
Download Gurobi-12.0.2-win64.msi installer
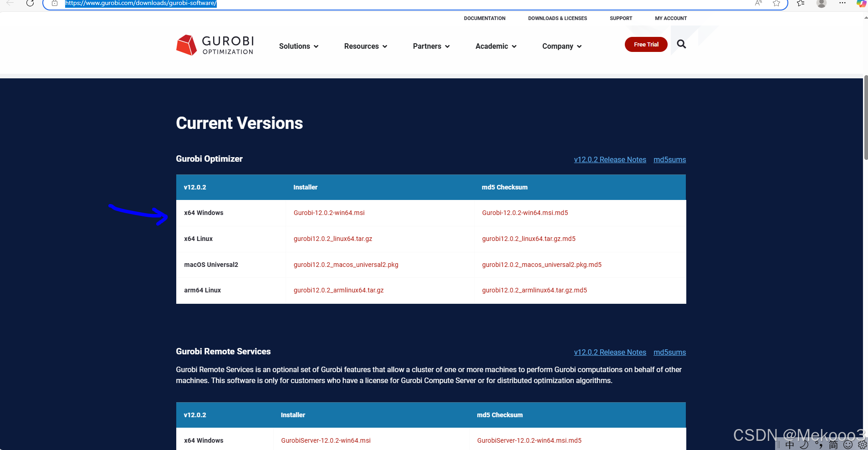[x=328, y=213]
